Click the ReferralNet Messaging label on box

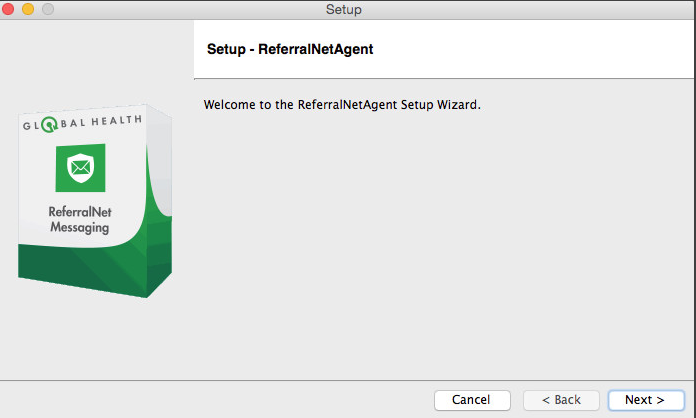tap(79, 220)
